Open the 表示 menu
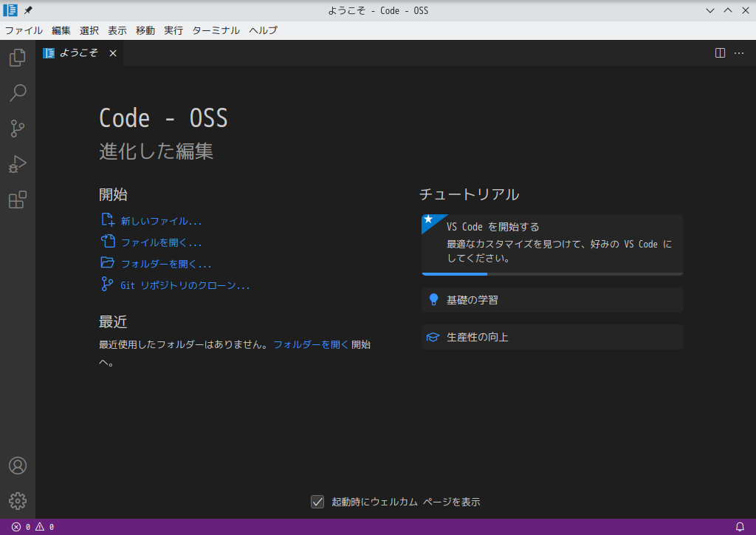 click(117, 30)
